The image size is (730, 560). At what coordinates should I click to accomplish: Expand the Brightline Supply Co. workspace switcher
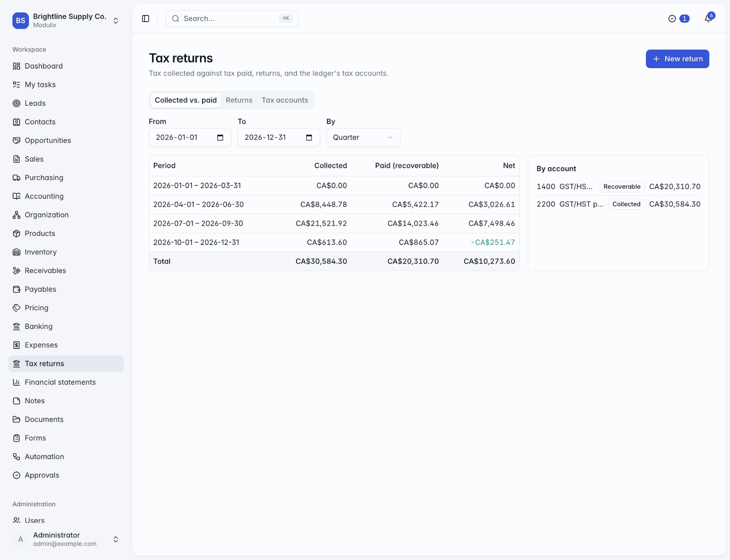66,20
